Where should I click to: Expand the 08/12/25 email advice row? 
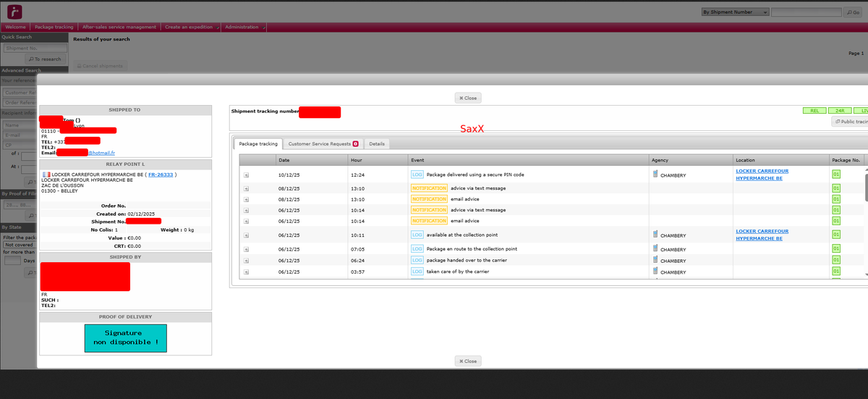click(246, 199)
